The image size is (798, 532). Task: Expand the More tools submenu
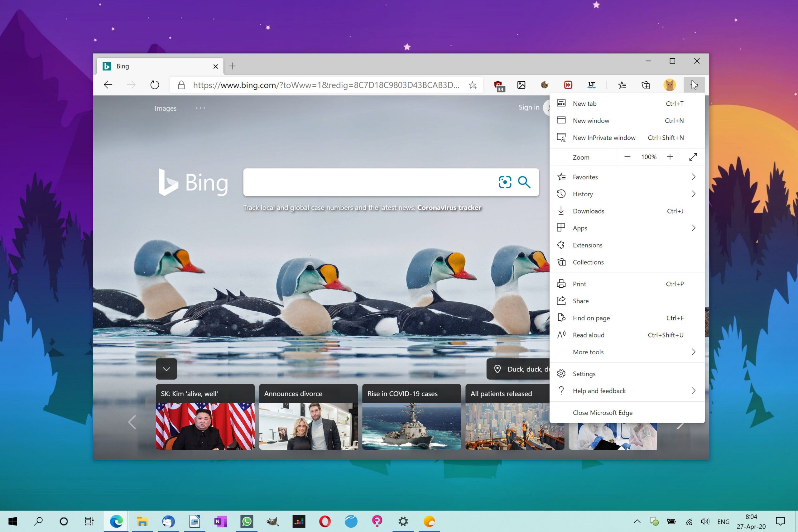click(627, 352)
